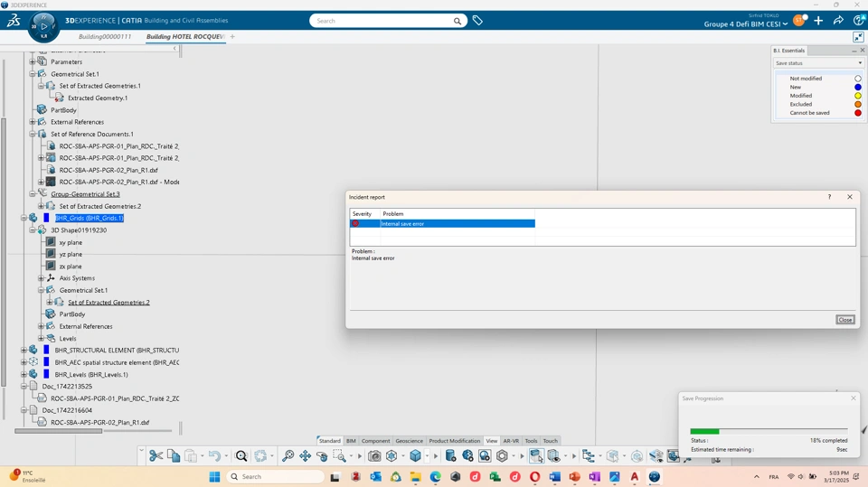Click the tree display icon in toolbar
Image resolution: width=868 pixels, height=487 pixels.
tap(589, 456)
